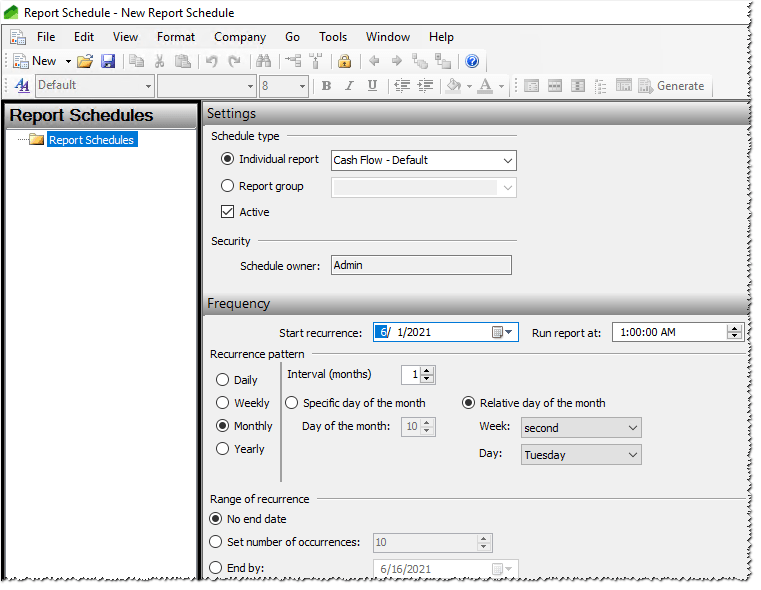Open the Week dropdown showing second
The image size is (761, 590).
pyautogui.click(x=632, y=428)
